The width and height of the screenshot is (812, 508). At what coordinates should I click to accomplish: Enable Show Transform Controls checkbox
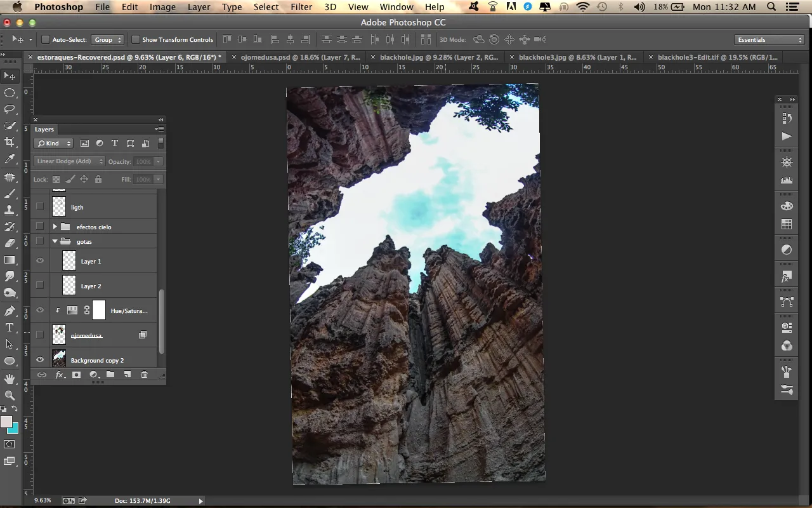click(x=136, y=39)
